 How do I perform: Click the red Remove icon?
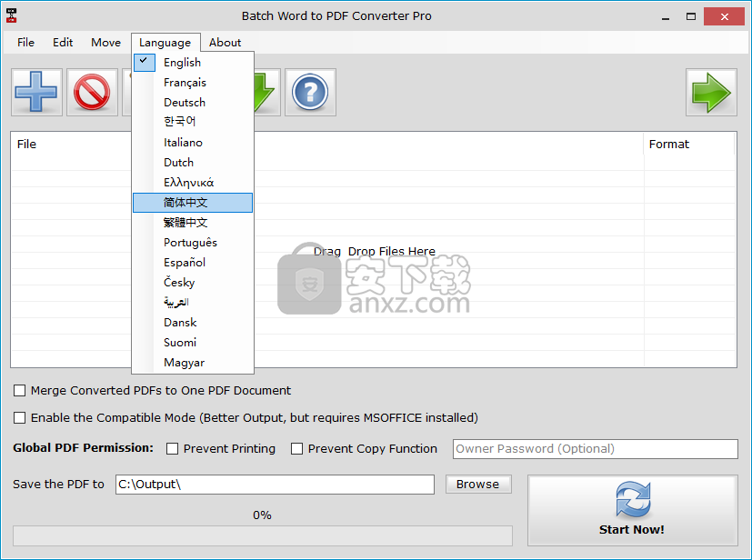(x=92, y=92)
